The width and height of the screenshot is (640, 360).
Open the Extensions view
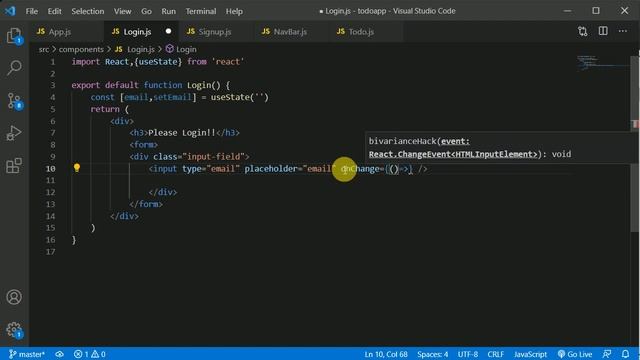pyautogui.click(x=14, y=166)
